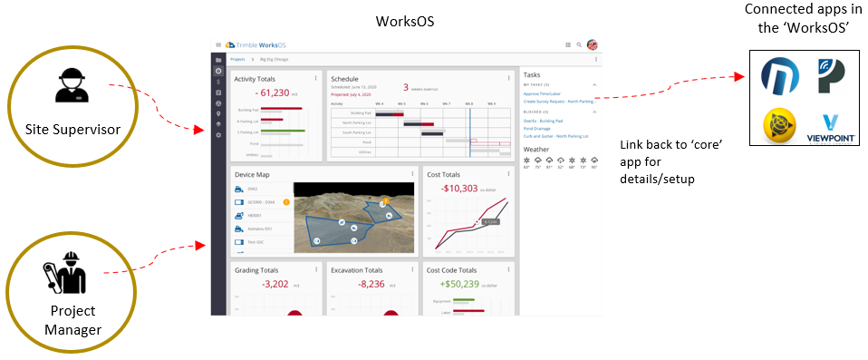Open the settings gear in the sidebar

point(218,135)
